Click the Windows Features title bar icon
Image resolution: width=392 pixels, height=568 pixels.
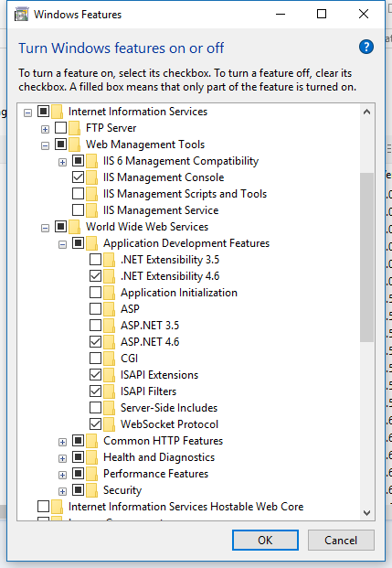(x=21, y=15)
